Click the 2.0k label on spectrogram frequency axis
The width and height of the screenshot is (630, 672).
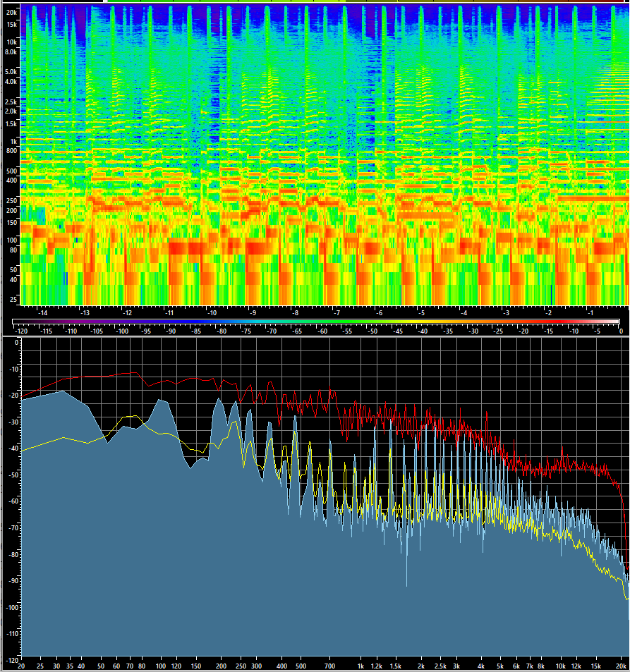point(11,111)
